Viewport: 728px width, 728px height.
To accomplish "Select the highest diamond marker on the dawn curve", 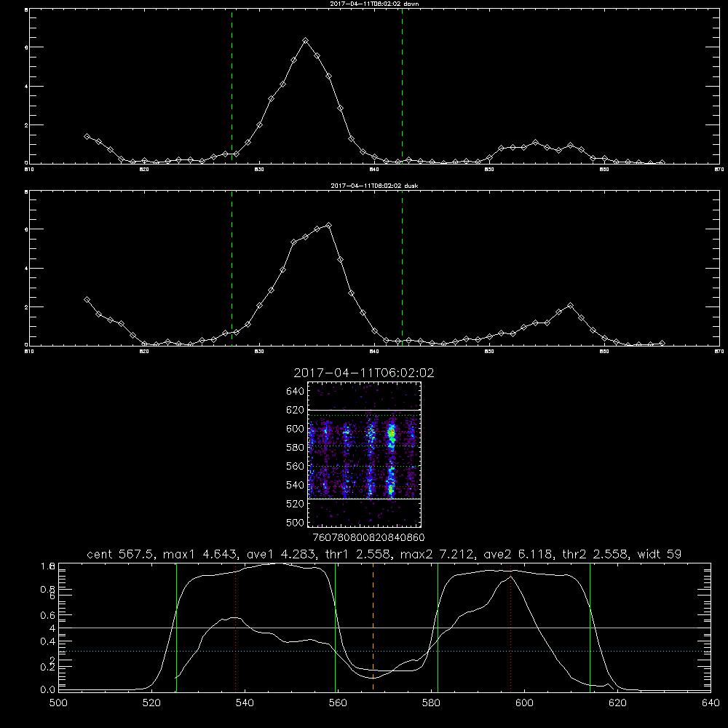I will 305,41.
